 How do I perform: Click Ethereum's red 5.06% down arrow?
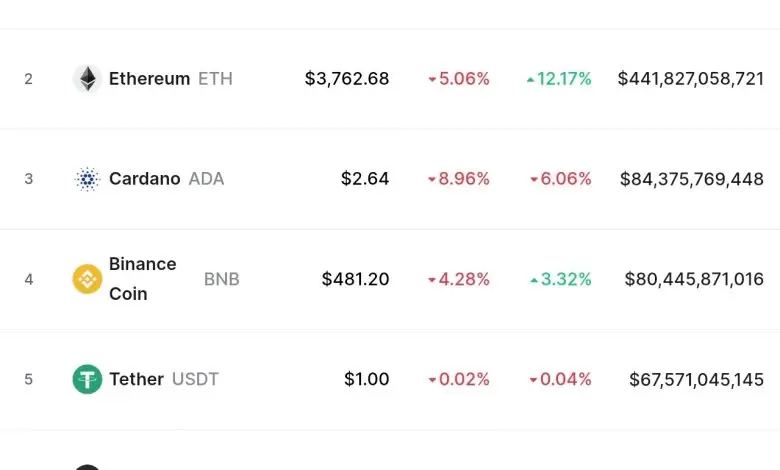[x=432, y=80]
